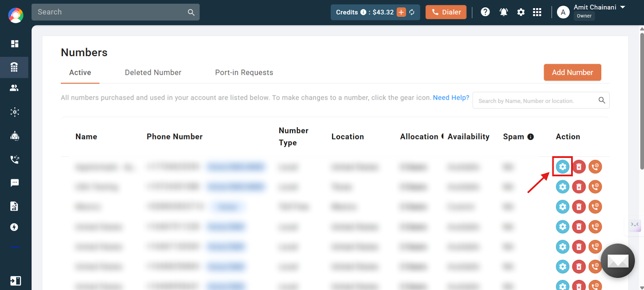The height and width of the screenshot is (290, 644).
Task: Delete the sixth number row
Action: point(579,266)
